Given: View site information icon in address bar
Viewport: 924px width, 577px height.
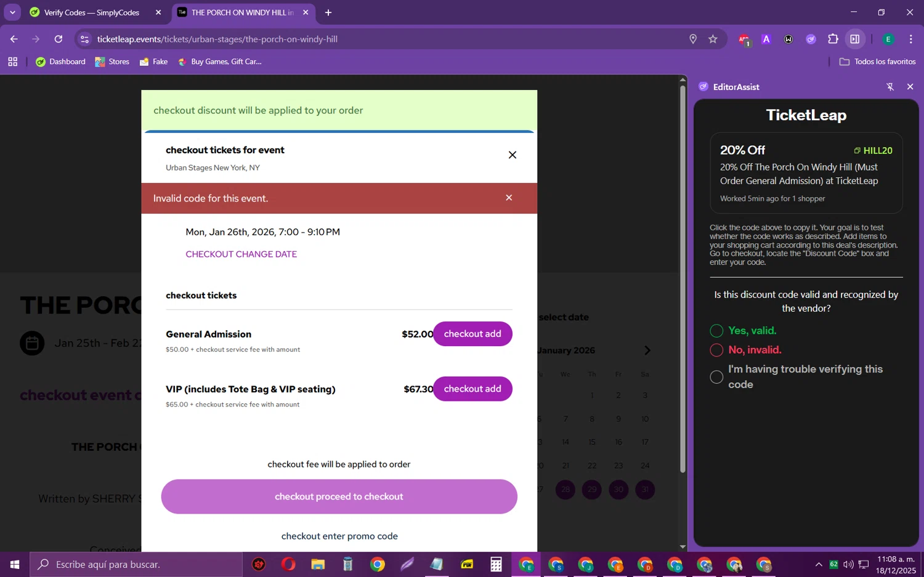Looking at the screenshot, I should coord(85,39).
